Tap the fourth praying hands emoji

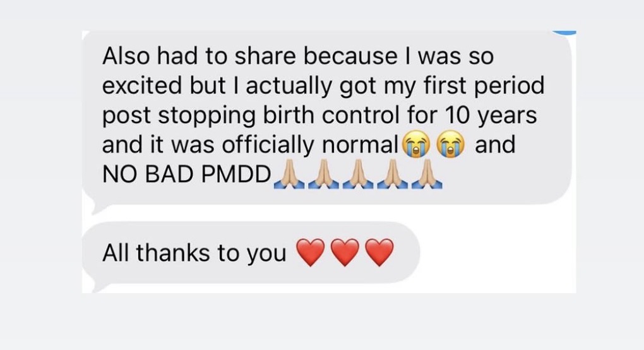tap(393, 174)
